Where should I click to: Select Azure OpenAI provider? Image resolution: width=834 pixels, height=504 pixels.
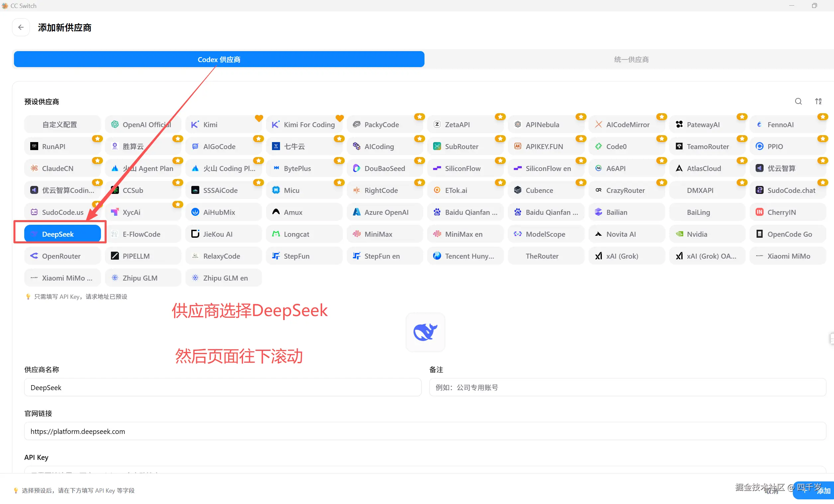click(385, 212)
